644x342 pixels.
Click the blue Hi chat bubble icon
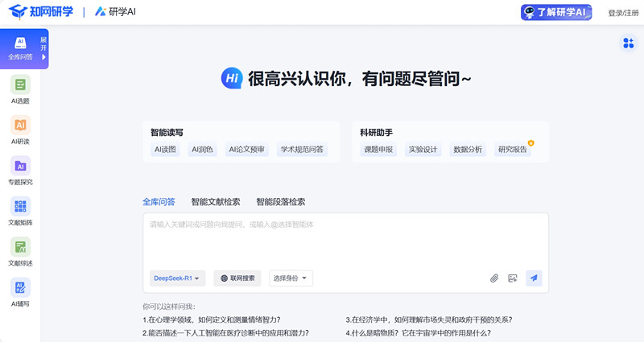pyautogui.click(x=232, y=78)
